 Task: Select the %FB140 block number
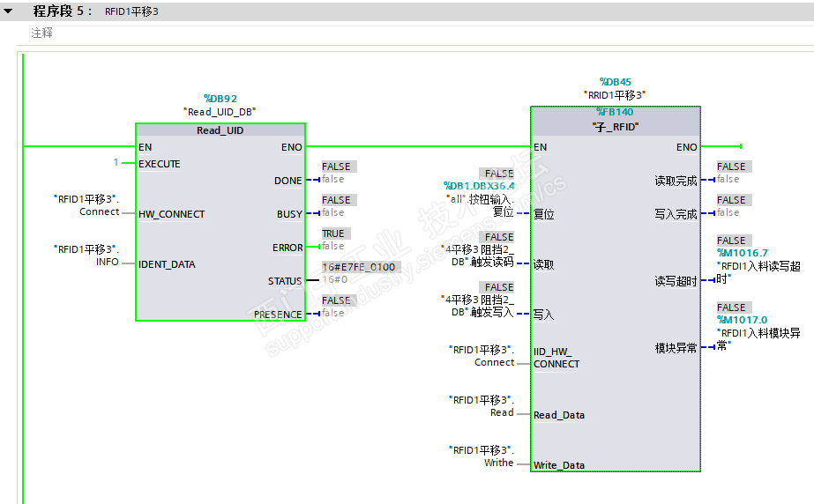coord(615,112)
